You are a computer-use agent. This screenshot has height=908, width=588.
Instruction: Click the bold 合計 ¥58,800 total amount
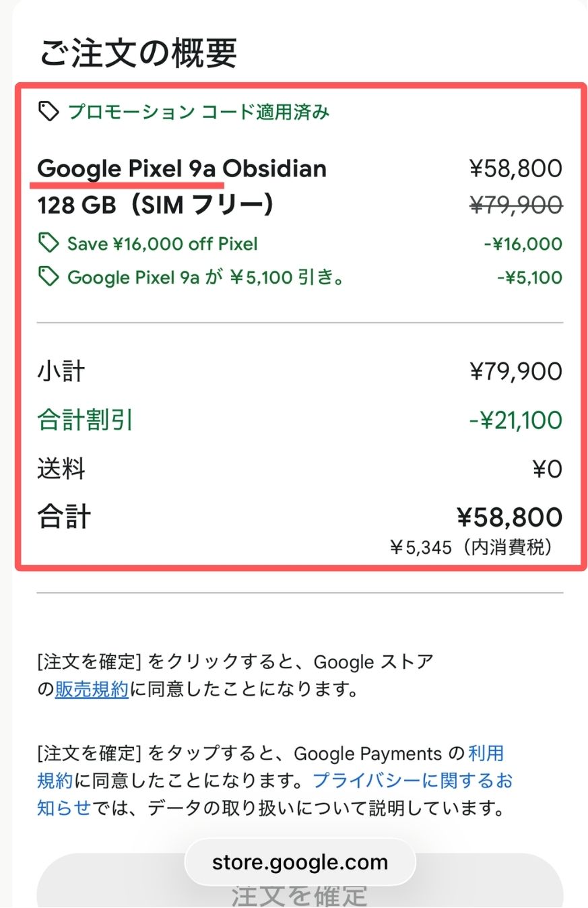tap(509, 517)
